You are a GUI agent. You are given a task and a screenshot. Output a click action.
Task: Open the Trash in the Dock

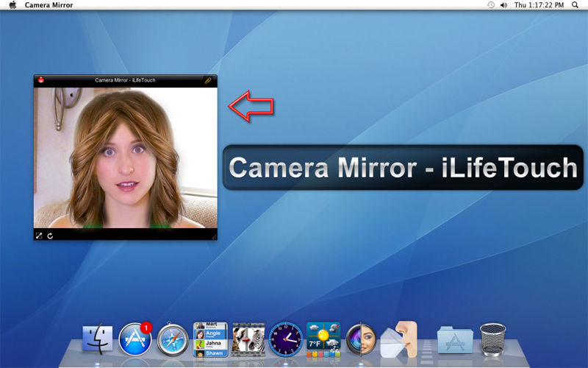click(492, 339)
